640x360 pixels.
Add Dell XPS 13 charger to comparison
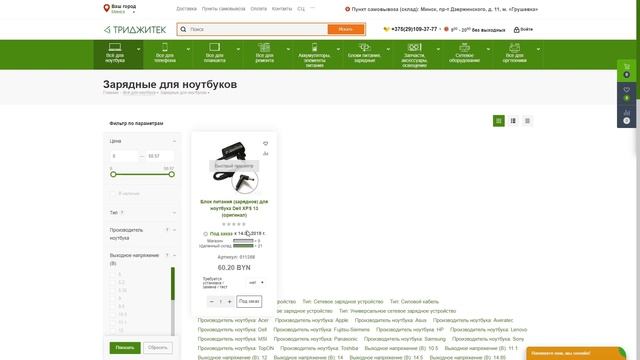coord(266,154)
